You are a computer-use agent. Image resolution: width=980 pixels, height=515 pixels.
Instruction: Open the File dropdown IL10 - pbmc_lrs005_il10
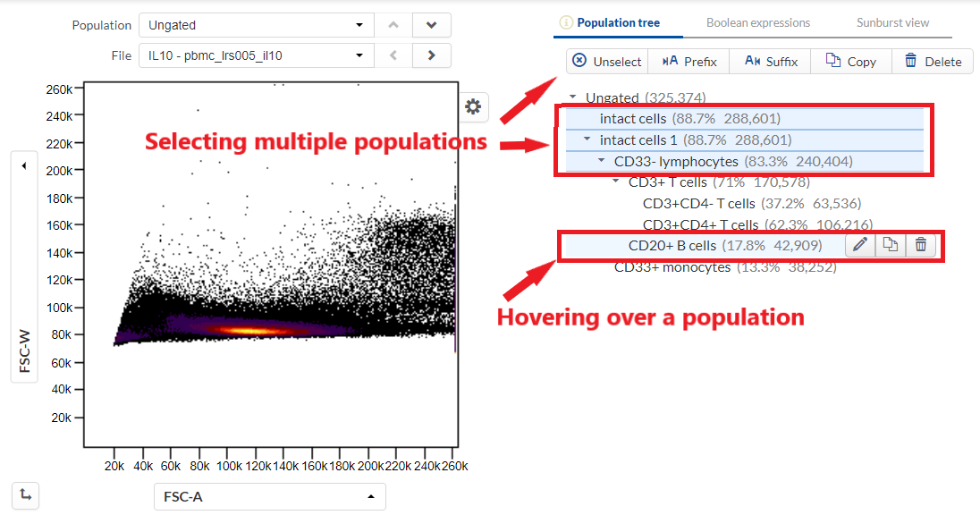(257, 55)
